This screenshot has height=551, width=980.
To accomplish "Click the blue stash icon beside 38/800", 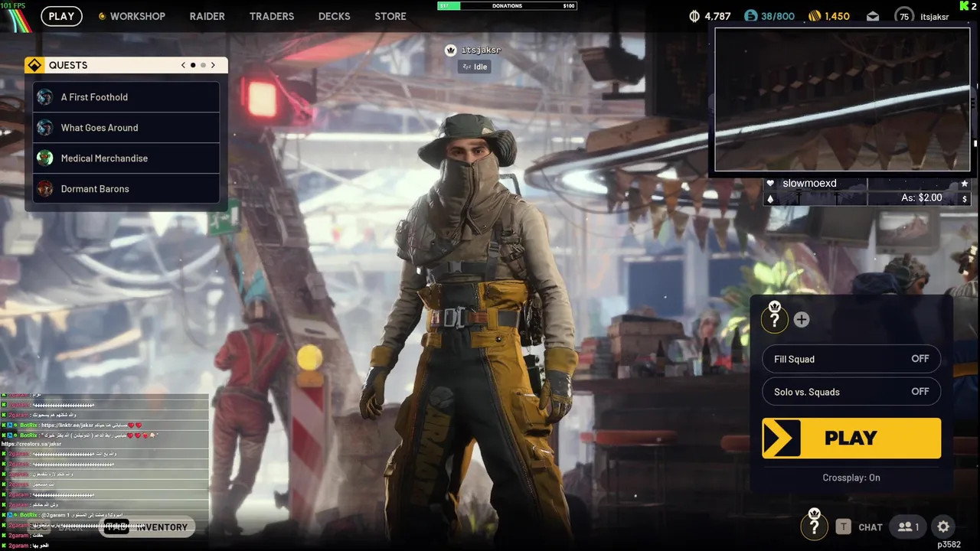I will pyautogui.click(x=750, y=16).
